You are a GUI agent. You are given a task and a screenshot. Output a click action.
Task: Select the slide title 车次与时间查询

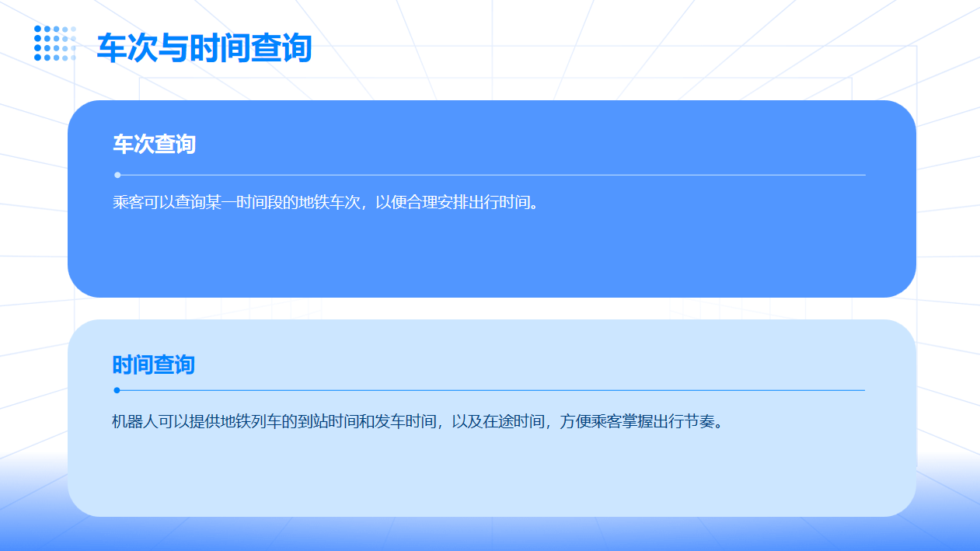[x=204, y=48]
